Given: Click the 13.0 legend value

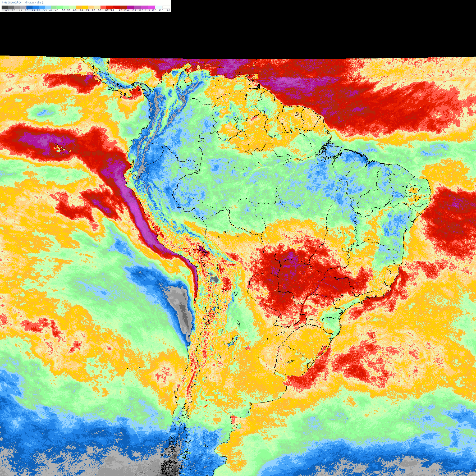Looking at the screenshot, I should tap(168, 10).
